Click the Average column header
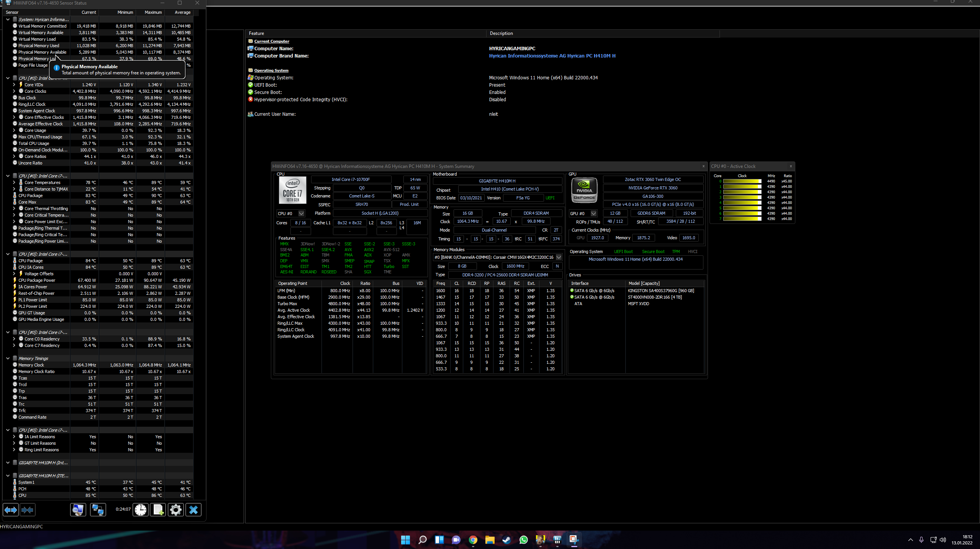 (x=182, y=12)
